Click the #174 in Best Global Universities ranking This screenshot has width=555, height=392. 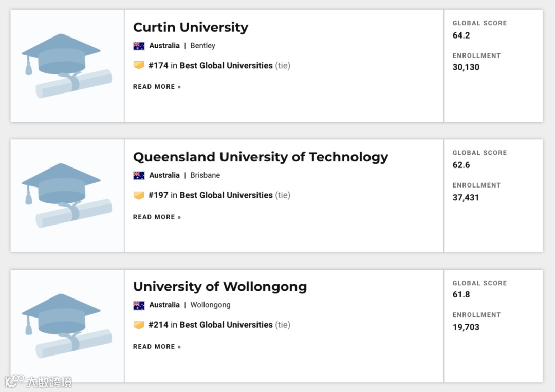pyautogui.click(x=211, y=66)
